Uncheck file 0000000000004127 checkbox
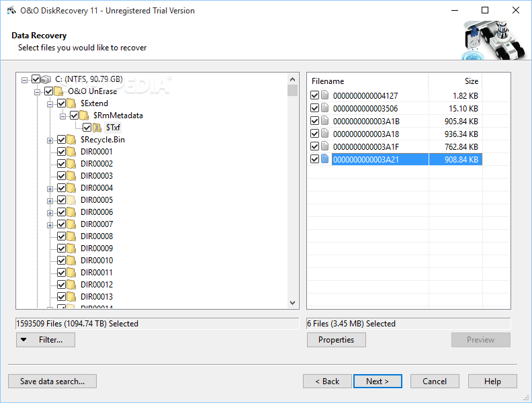The height and width of the screenshot is (403, 532). click(x=314, y=95)
